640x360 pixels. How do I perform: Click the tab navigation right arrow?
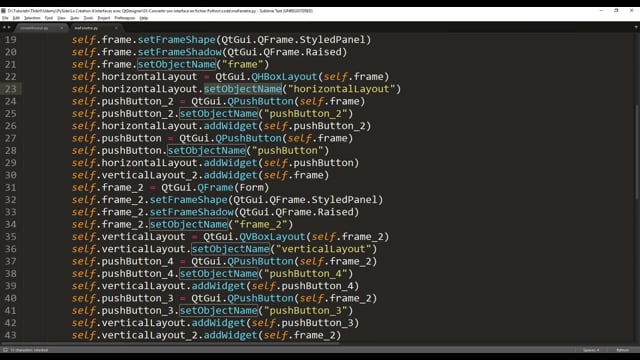tap(9, 27)
